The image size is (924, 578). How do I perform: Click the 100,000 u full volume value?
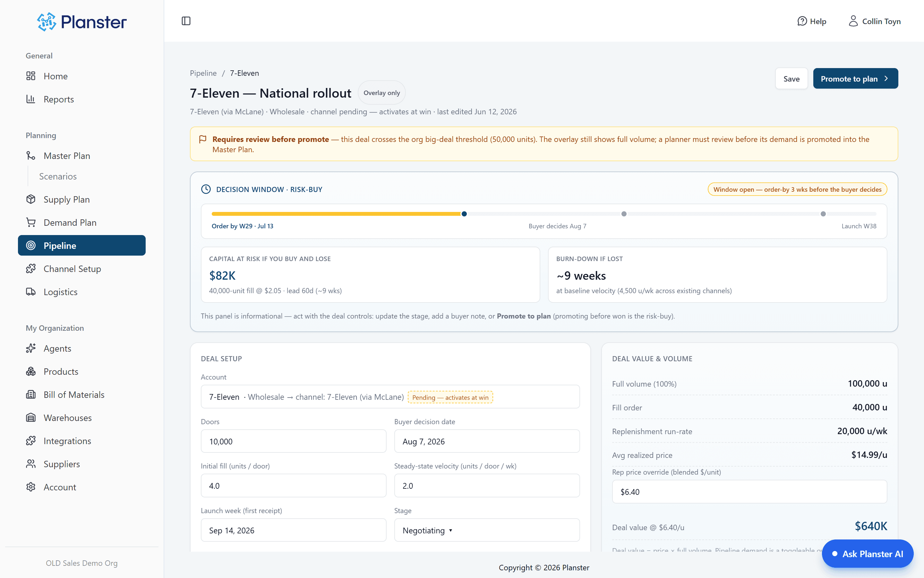click(868, 383)
